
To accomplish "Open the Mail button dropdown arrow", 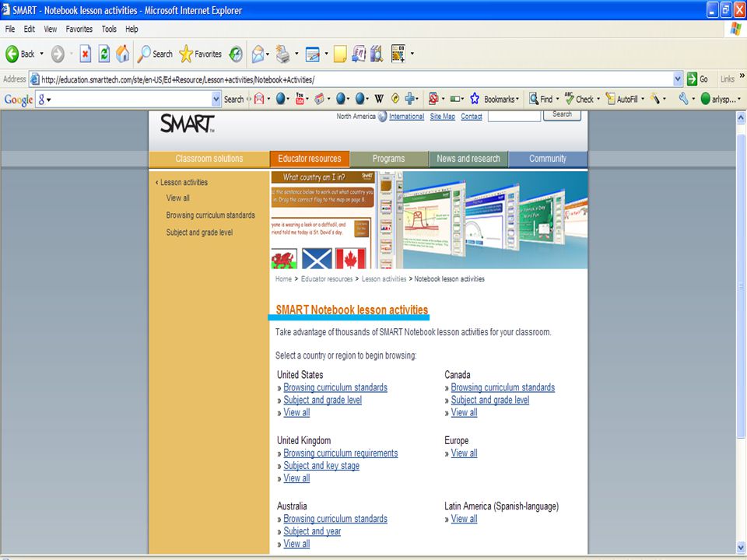I will pyautogui.click(x=268, y=54).
